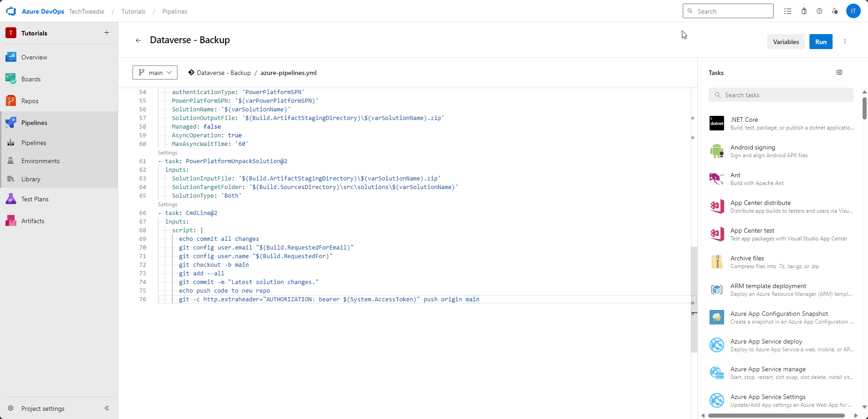
Task: Open the Azure DevOps Marketplace shopping bag icon
Action: tap(804, 11)
